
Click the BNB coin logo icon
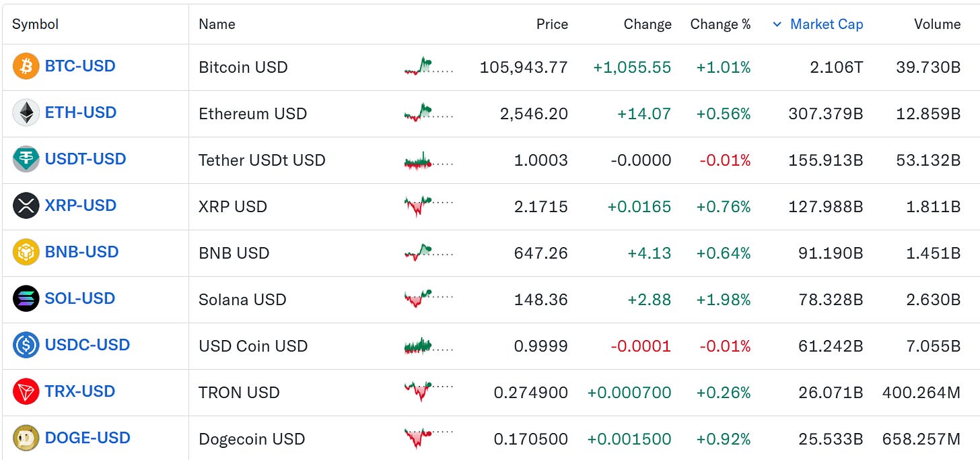click(x=26, y=252)
